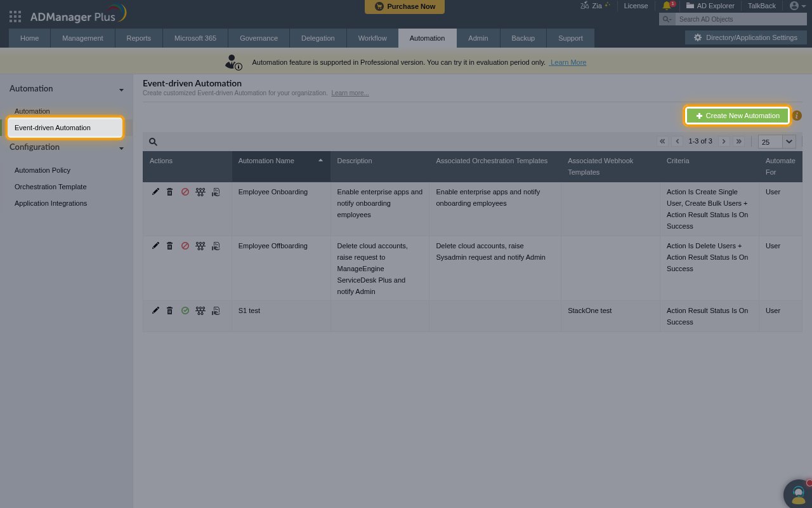
Task: Open the chat assistant icon in the corner
Action: 798,494
